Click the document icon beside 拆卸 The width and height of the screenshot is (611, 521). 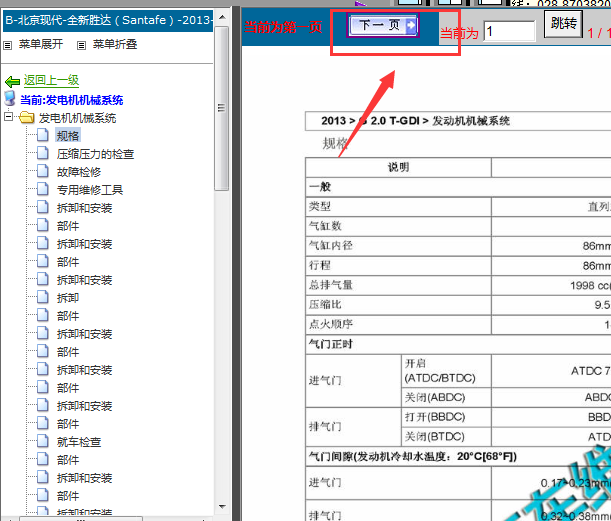43,297
